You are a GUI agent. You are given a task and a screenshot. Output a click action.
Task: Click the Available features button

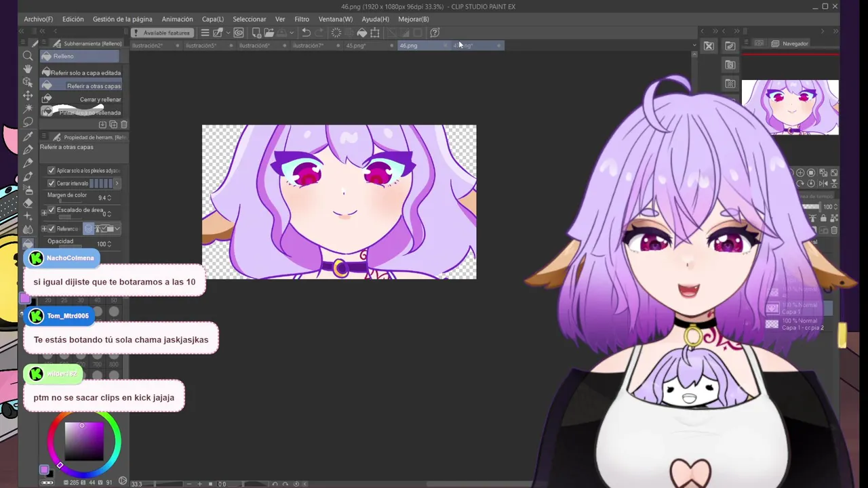[161, 33]
